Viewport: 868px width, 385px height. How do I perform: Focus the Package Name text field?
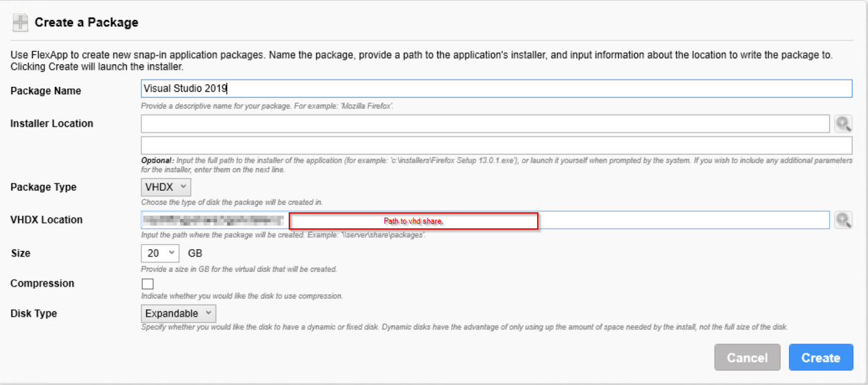point(496,88)
